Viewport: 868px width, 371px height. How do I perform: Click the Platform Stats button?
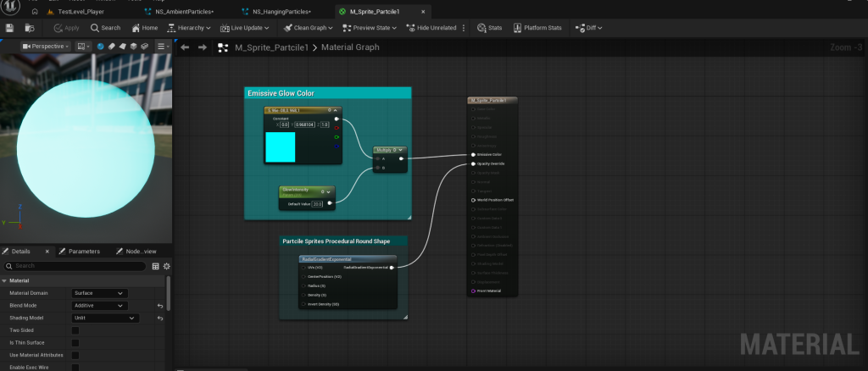[x=536, y=28]
